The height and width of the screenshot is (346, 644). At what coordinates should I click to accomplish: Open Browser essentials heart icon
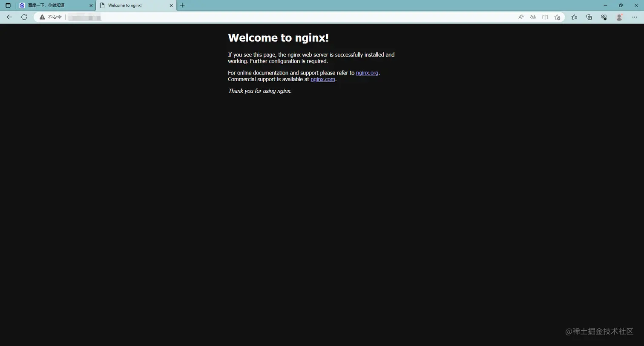(604, 17)
